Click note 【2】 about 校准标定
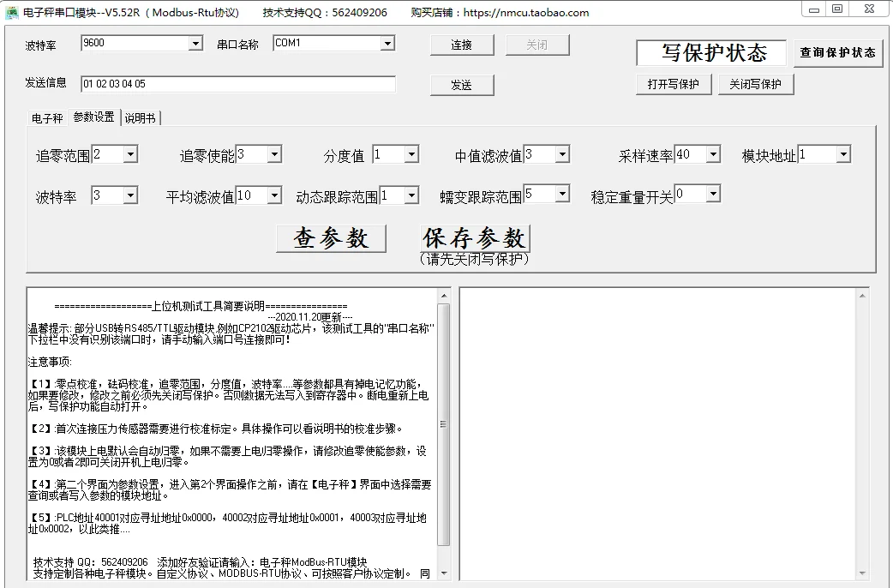Viewport: 893px width, 588px height. [x=217, y=429]
